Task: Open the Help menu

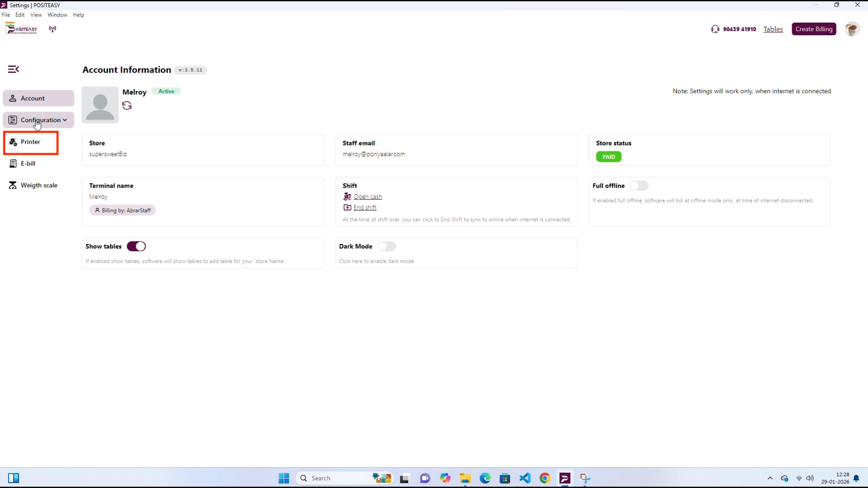Action: pos(78,14)
